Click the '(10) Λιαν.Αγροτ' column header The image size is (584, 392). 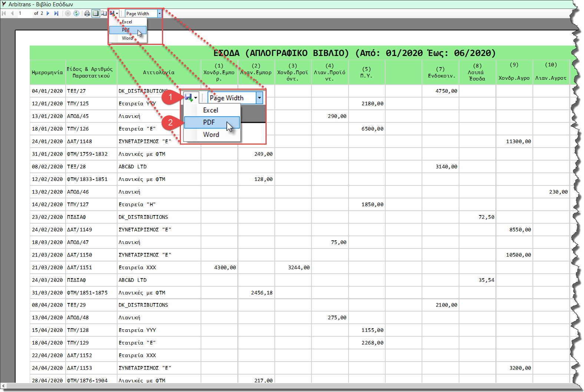(551, 72)
